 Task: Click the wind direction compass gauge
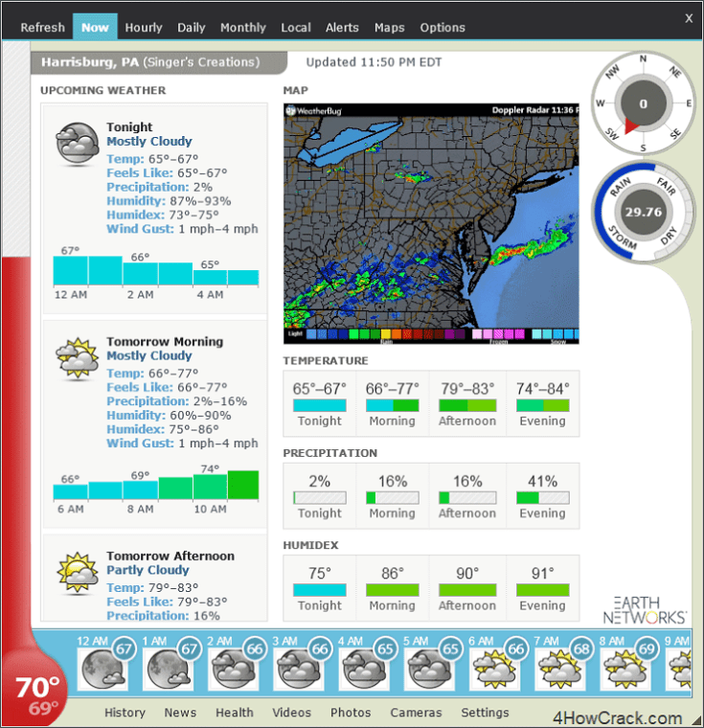click(x=643, y=103)
